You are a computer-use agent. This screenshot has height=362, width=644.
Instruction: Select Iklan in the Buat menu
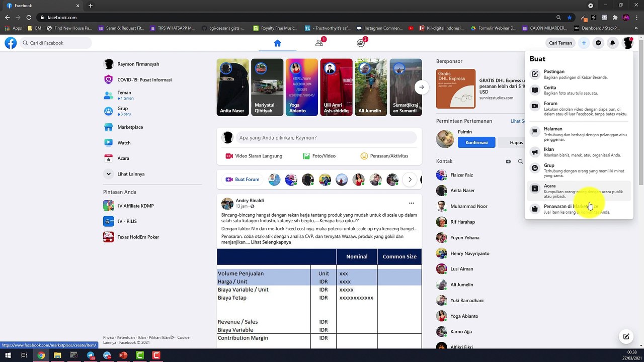point(579,152)
